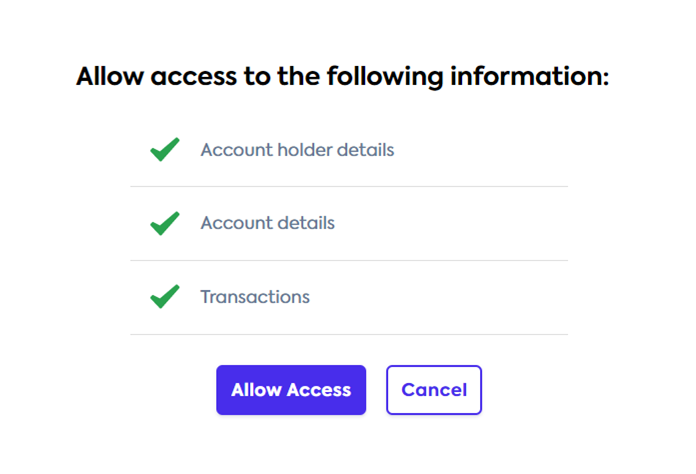Screen dimensions: 696x474
Task: Click the green checkmark beside Account holder details
Action: point(164,150)
